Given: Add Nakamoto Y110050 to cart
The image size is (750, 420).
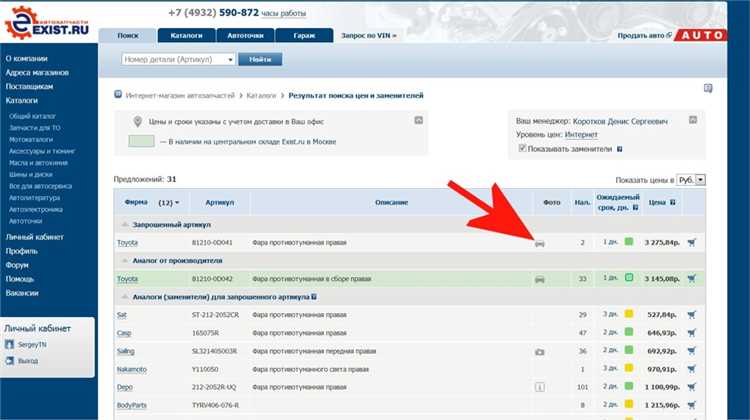Looking at the screenshot, I should (x=692, y=369).
